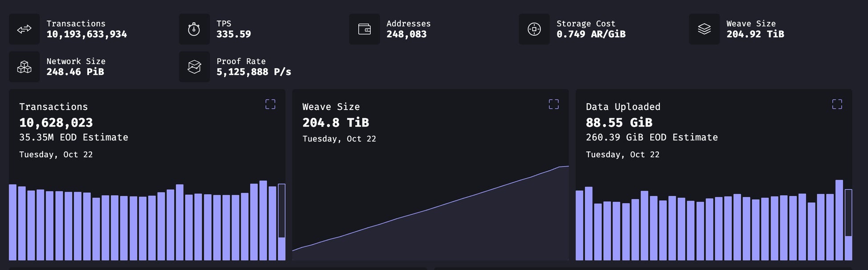The height and width of the screenshot is (270, 868).
Task: Click the Proof Rate icon
Action: click(194, 67)
